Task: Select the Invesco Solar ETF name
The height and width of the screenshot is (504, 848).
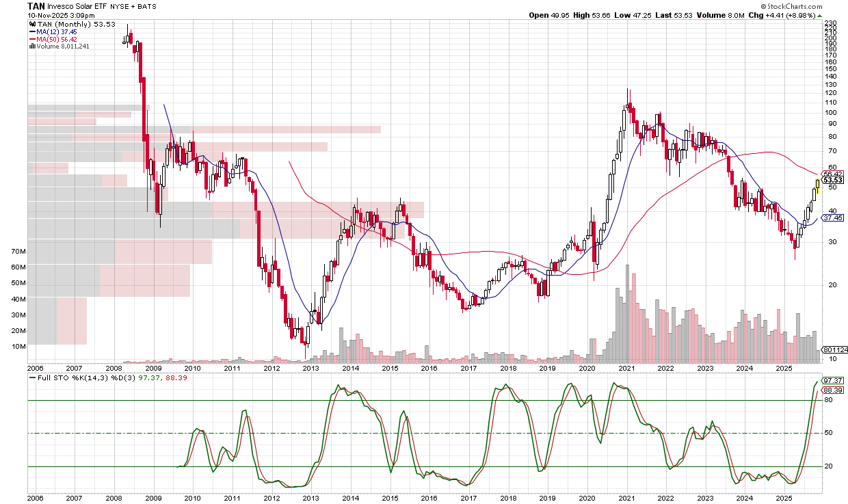Action: tap(77, 5)
